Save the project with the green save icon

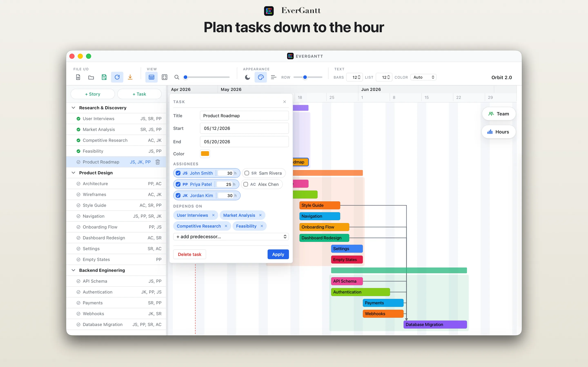pos(104,77)
